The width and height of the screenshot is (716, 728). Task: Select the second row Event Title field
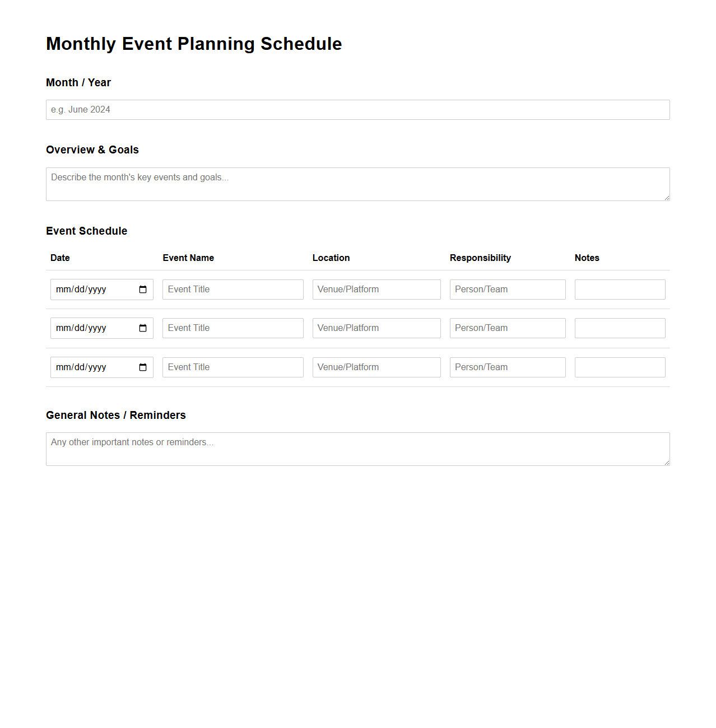233,328
